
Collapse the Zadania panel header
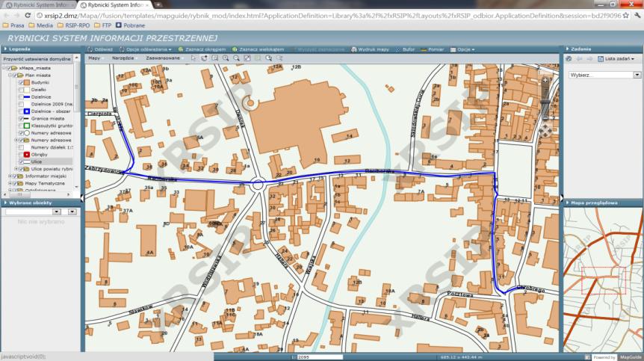pos(601,49)
